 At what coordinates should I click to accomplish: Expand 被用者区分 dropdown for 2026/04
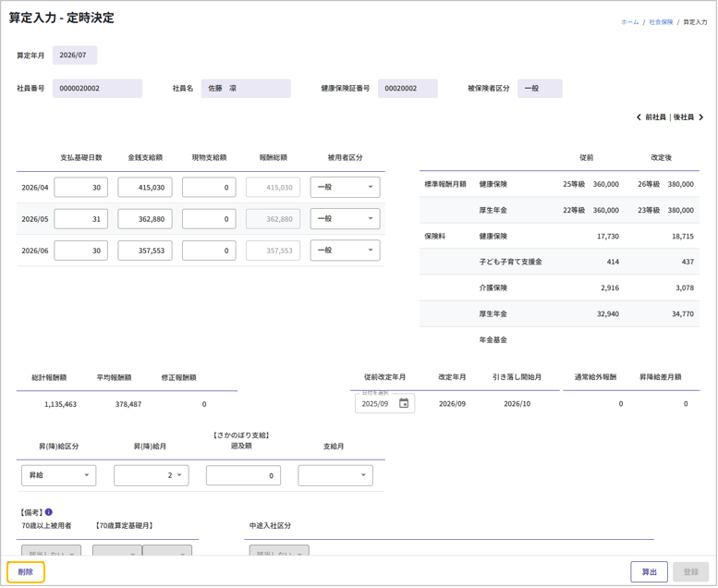345,188
